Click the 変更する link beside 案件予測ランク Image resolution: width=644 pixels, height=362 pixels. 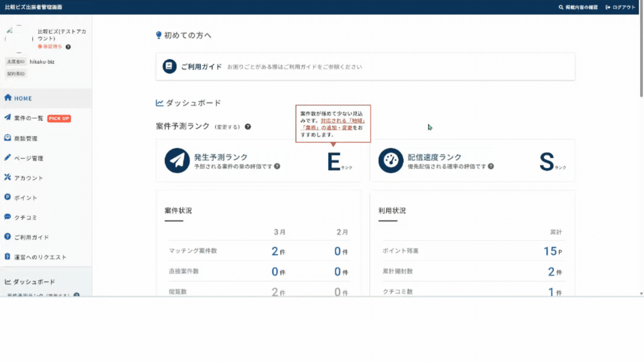tap(227, 127)
